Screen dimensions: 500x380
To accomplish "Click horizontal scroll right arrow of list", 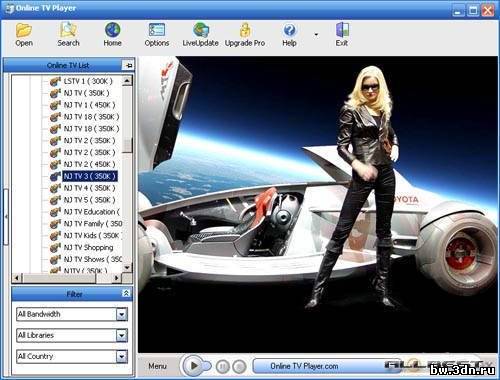I will click(x=117, y=278).
